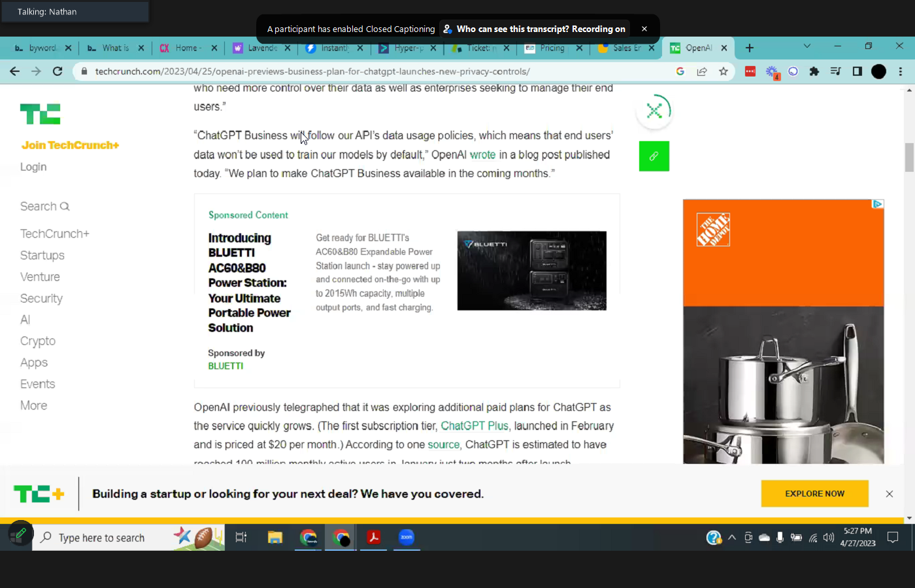The image size is (915, 588).
Task: Click the TechCrunch logo in the sidebar
Action: coord(40,114)
